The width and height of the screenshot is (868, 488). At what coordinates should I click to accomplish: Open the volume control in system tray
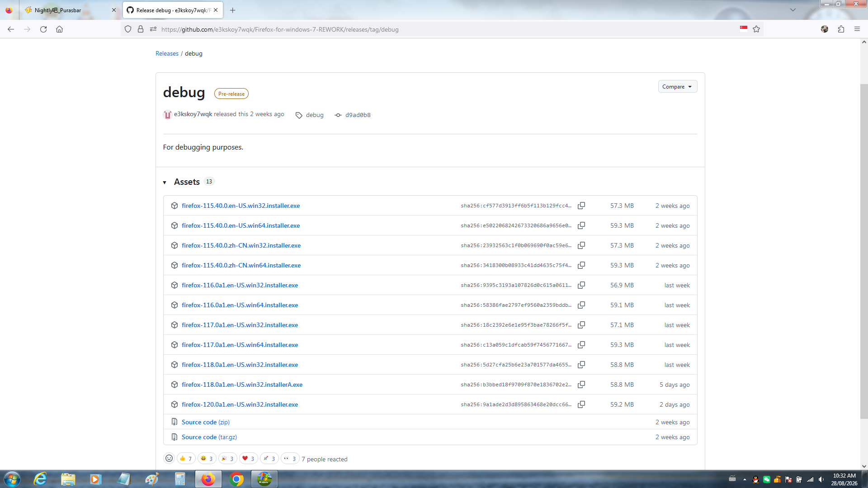[821, 479]
